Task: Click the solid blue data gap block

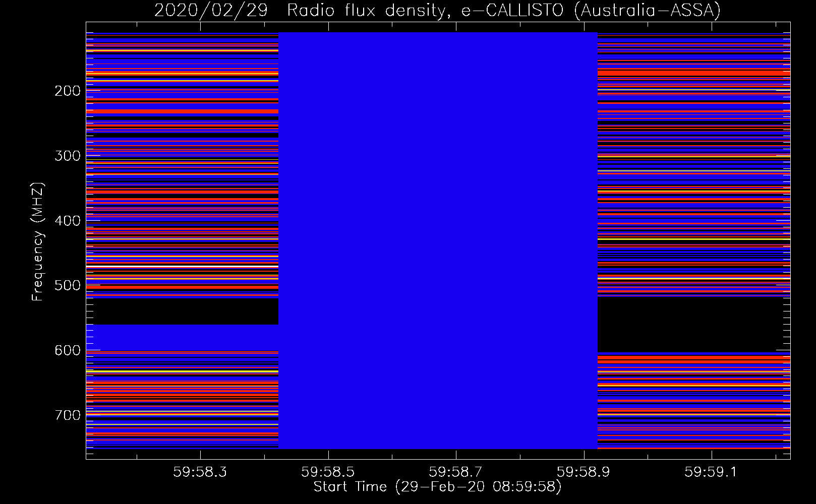Action: 438,240
